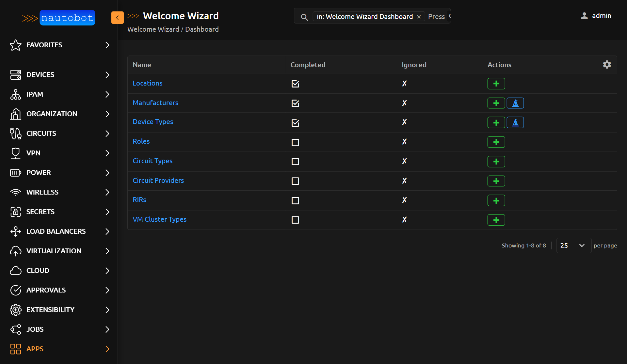This screenshot has height=364, width=627.
Task: Click the Wireless signal icon in sidebar
Action: point(15,192)
